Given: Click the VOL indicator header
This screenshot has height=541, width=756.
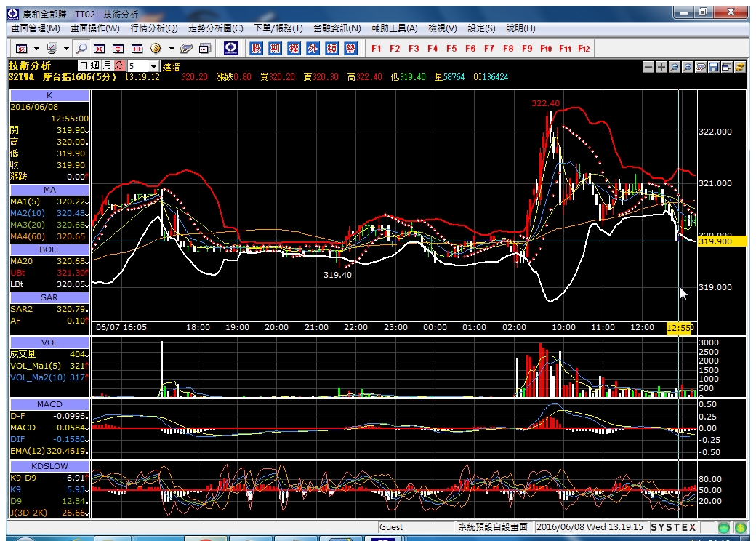Looking at the screenshot, I should coord(49,342).
